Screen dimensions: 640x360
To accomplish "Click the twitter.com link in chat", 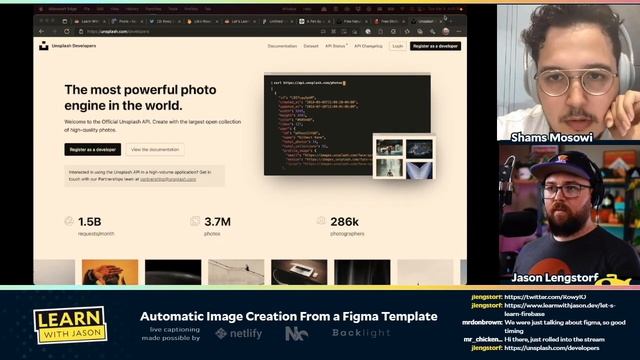I will click(x=545, y=297).
